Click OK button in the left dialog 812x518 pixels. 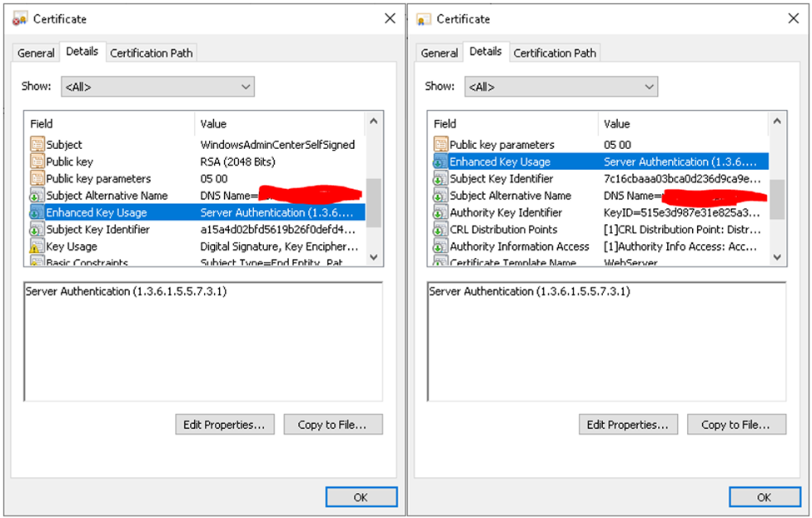[x=361, y=497]
